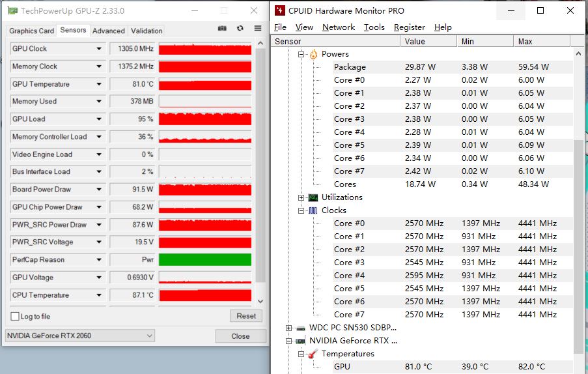
Task: Open the Memory Used sensor dropdown
Action: click(x=99, y=101)
